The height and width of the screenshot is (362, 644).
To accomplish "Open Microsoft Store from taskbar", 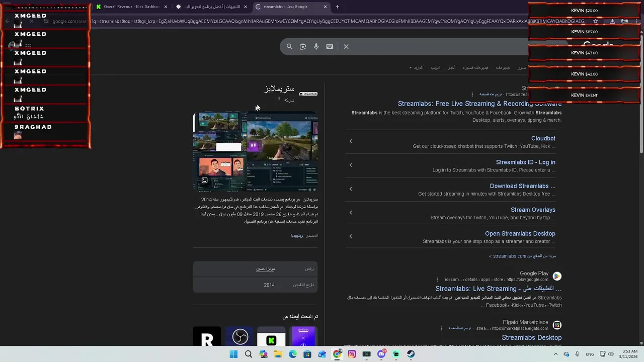I will 307,354.
